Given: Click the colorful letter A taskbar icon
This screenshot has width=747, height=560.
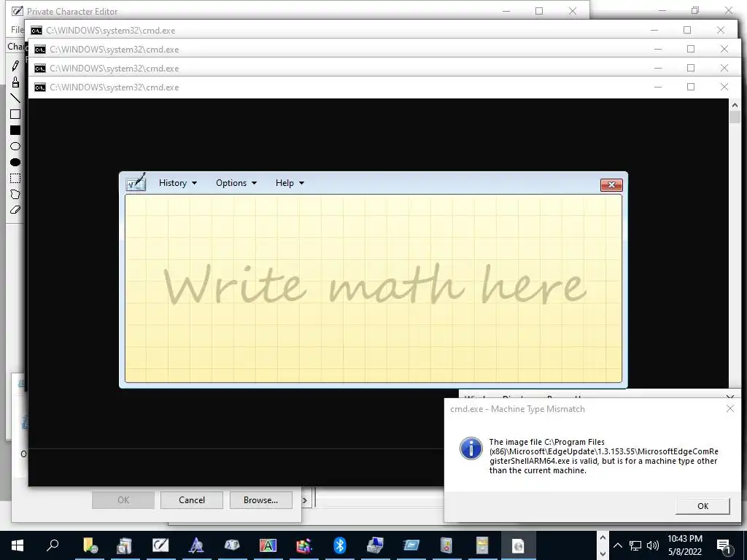Looking at the screenshot, I should coord(268,545).
